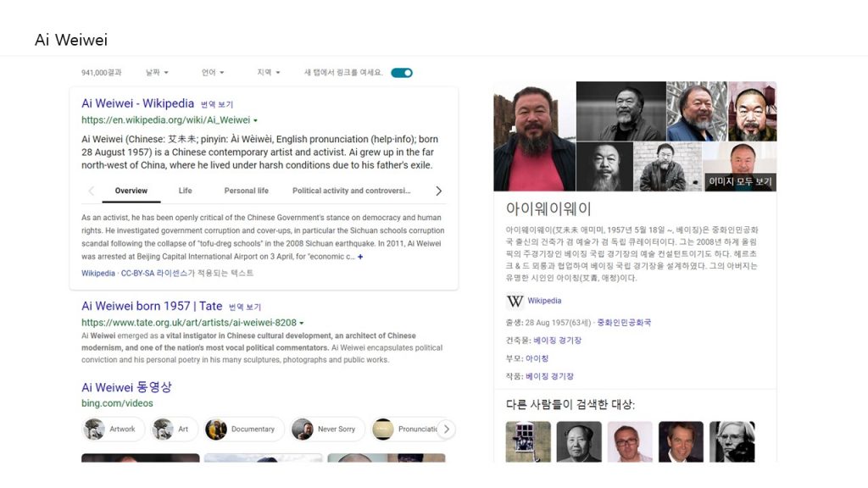Open Ai Weiwei - Wikipedia result
The image size is (868, 488).
click(138, 103)
